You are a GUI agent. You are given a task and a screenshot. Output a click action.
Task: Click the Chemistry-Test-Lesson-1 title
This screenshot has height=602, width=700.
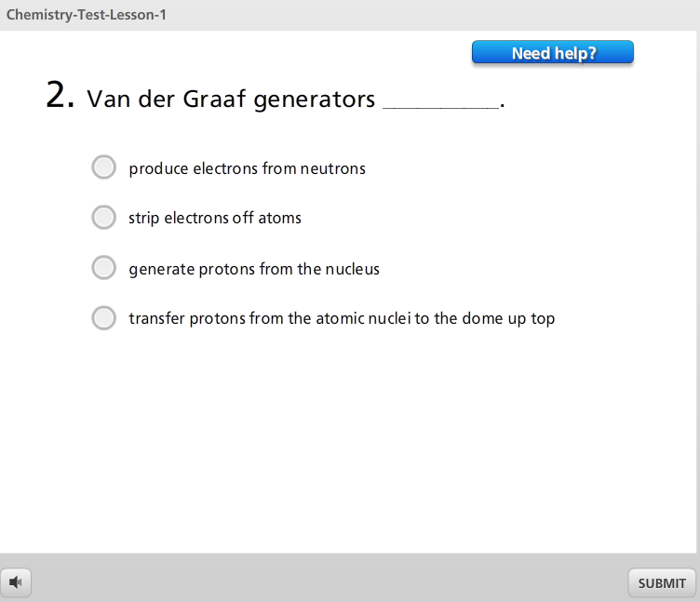pyautogui.click(x=87, y=15)
